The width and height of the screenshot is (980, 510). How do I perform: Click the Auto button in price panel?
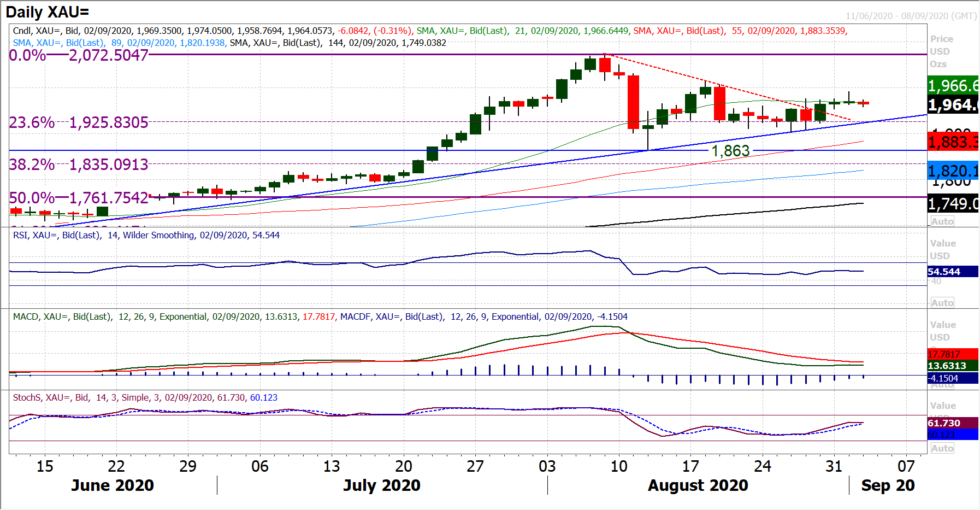click(942, 221)
